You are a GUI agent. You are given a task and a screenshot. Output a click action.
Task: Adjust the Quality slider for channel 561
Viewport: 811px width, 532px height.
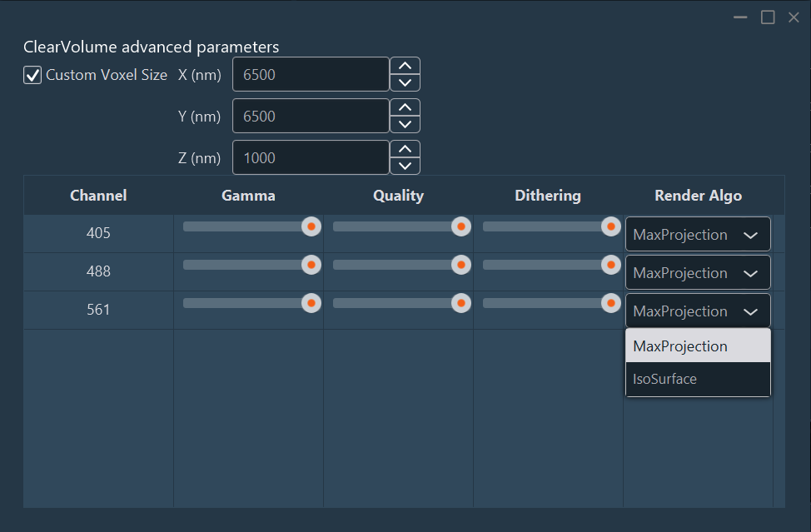click(460, 303)
